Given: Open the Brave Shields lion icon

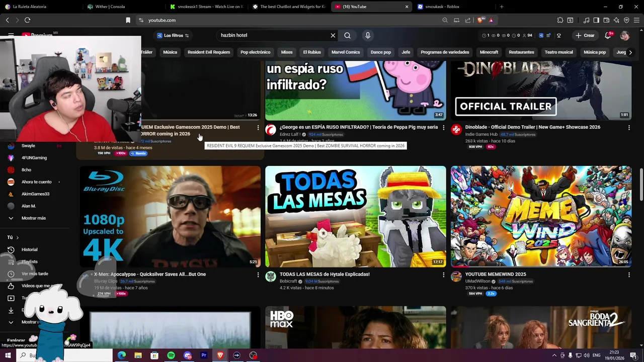Looking at the screenshot, I should click(x=481, y=20).
